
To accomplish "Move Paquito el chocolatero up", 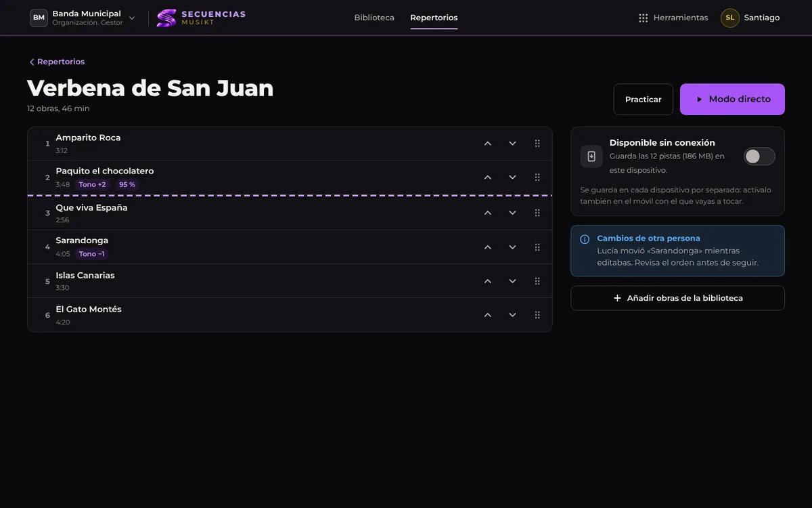I will (487, 177).
